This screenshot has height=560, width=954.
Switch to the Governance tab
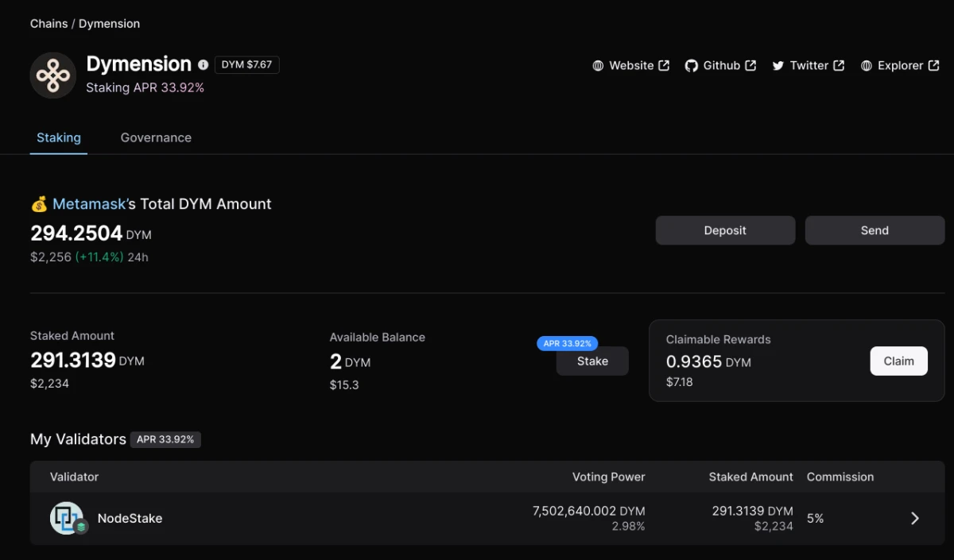[156, 137]
